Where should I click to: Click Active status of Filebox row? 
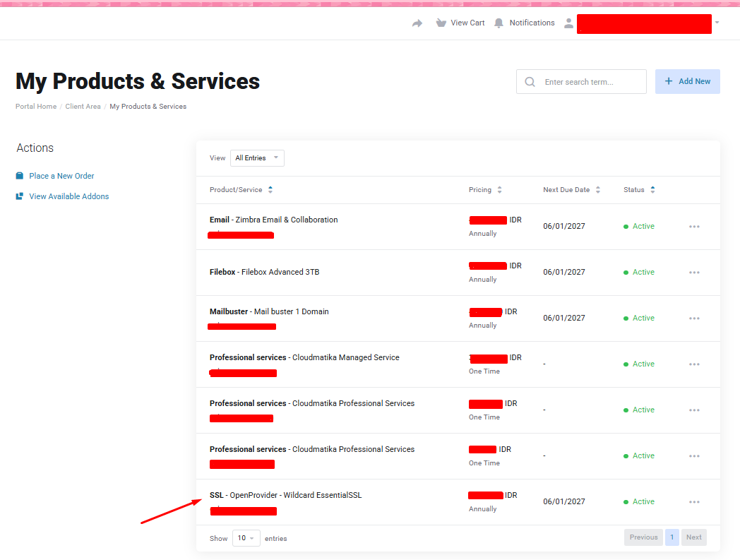tap(639, 272)
